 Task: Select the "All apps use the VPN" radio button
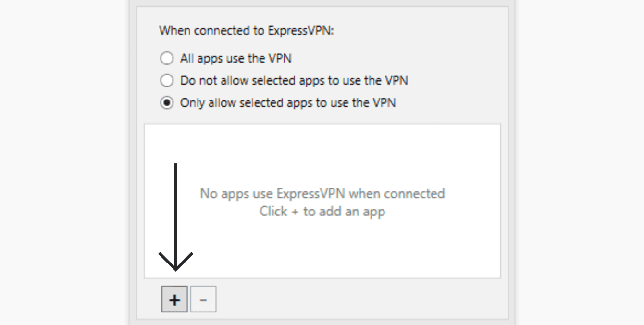tap(167, 59)
